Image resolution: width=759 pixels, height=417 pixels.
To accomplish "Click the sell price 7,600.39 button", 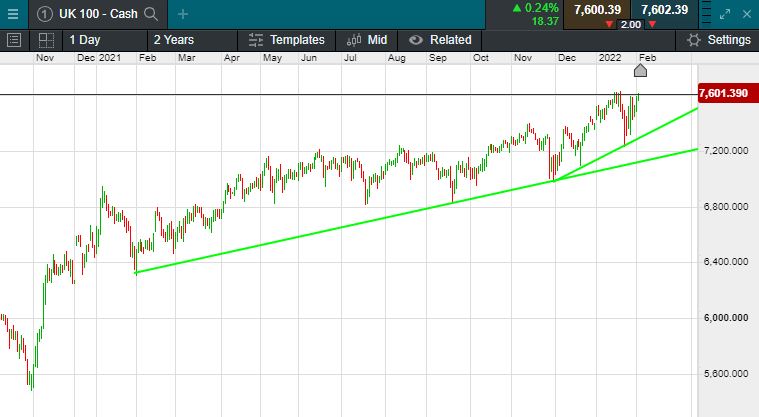I will (597, 10).
